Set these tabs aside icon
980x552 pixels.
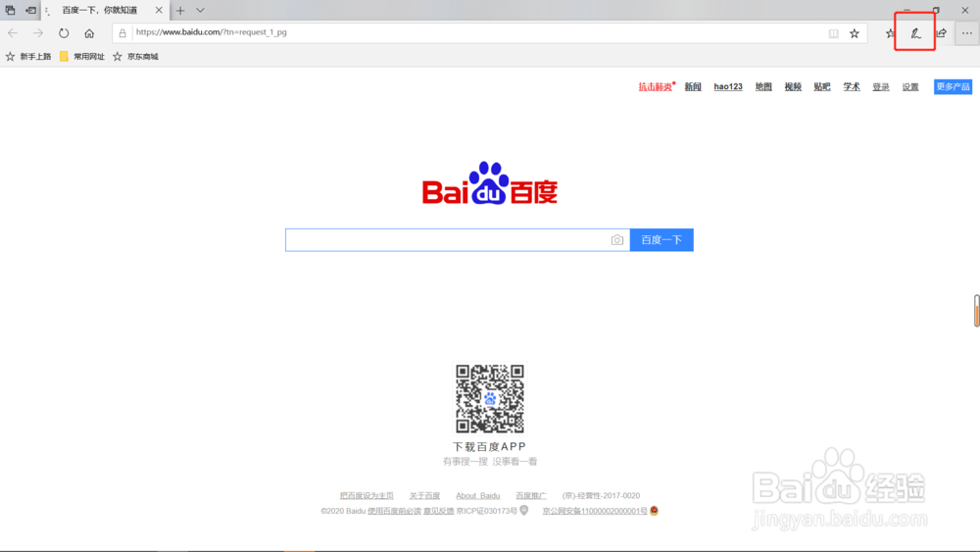click(x=30, y=10)
